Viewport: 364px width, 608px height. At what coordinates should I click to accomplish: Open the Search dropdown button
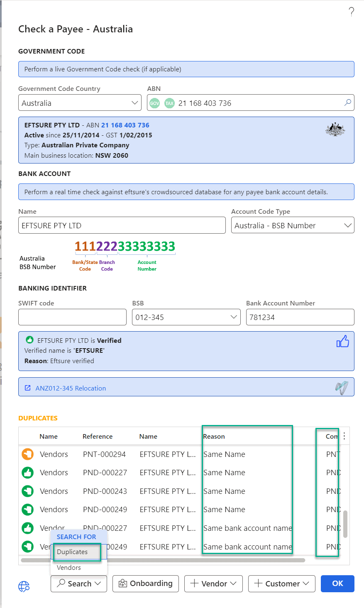click(79, 584)
